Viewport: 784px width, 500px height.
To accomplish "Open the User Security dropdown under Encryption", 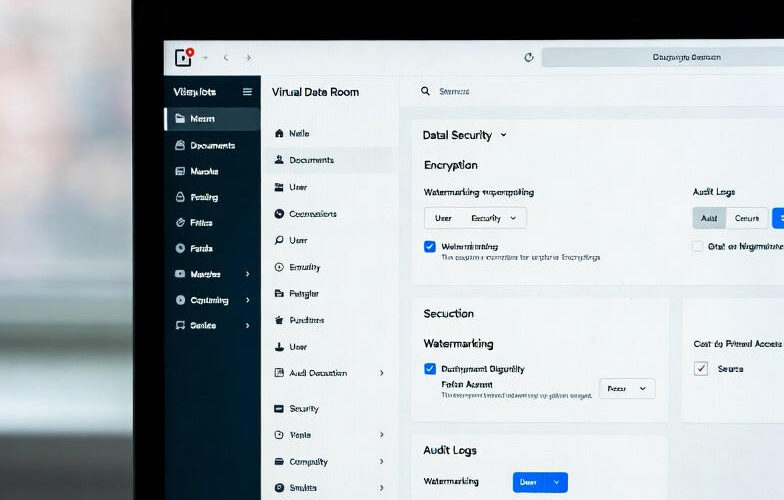I will click(475, 218).
